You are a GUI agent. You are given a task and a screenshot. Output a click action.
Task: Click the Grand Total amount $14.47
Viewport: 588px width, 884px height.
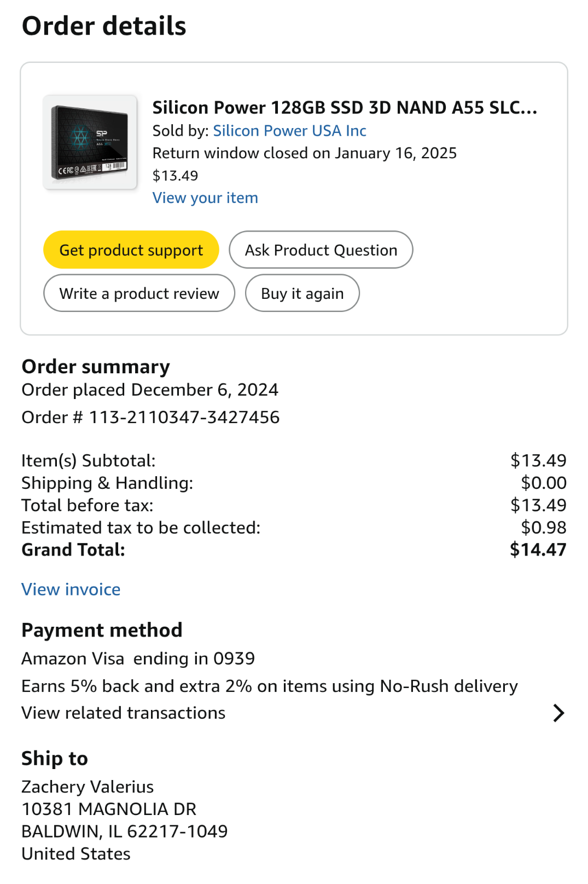click(538, 550)
